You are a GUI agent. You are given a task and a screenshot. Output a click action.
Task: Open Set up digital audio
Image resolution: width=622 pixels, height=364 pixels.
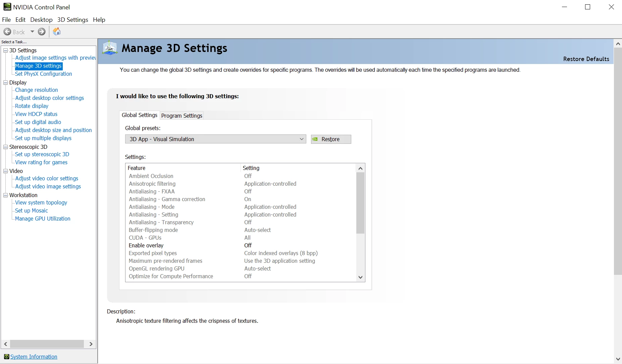[38, 122]
